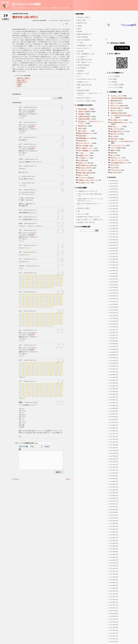Open the 出張で link in category box
This screenshot has width=138, height=644.
pyautogui.click(x=19, y=86)
